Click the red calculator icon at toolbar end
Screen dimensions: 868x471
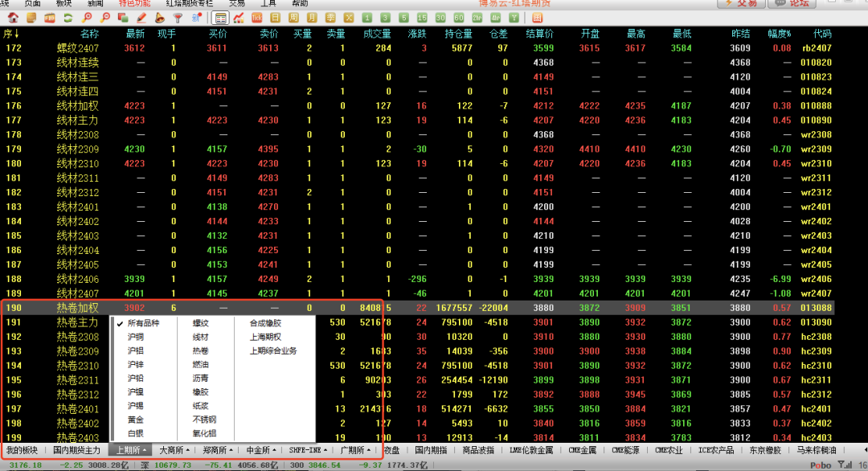(x=537, y=18)
